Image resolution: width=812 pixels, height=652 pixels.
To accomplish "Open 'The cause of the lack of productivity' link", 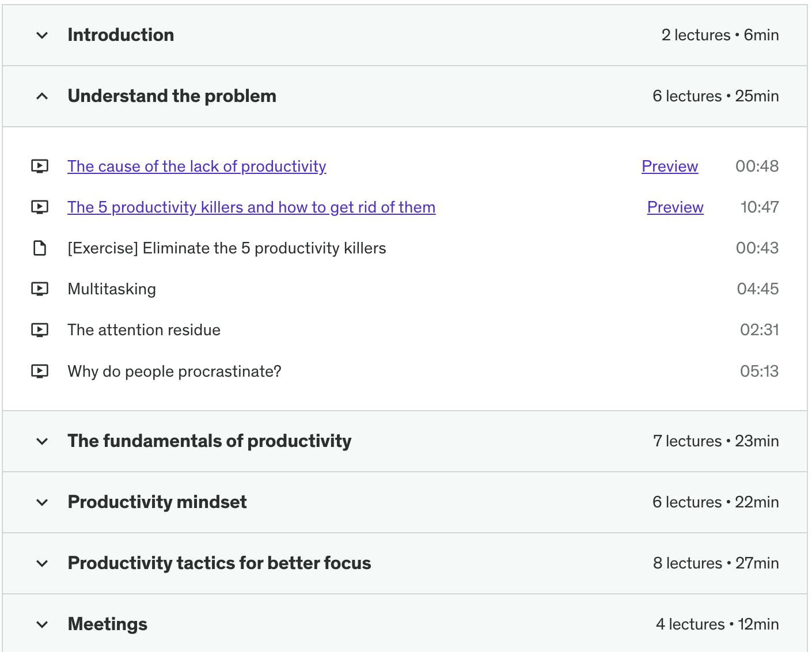I will (197, 166).
